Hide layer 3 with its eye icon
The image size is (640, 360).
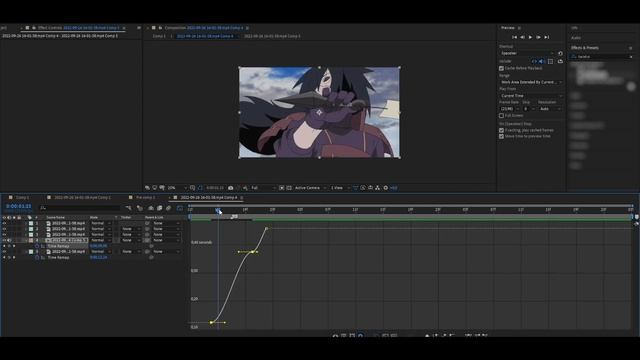click(4, 235)
